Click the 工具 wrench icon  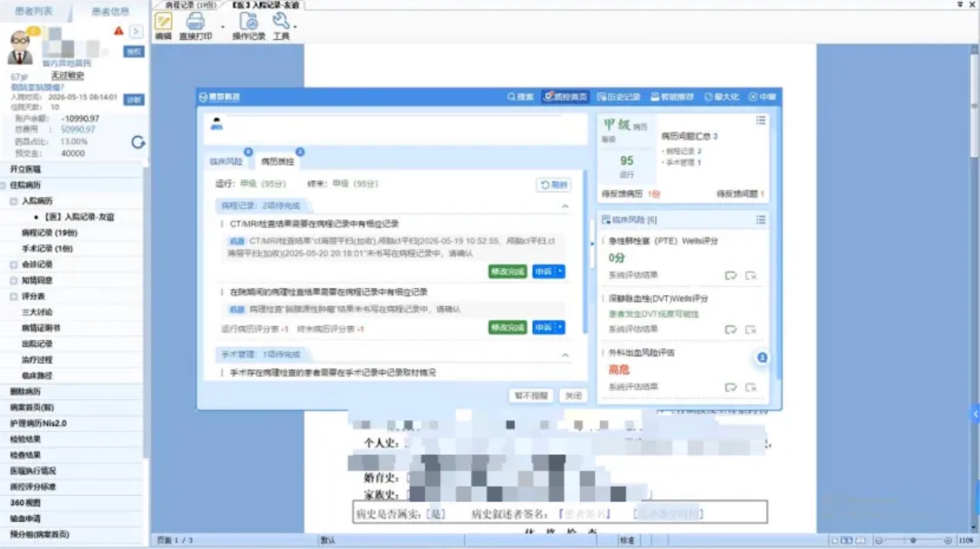point(282,21)
